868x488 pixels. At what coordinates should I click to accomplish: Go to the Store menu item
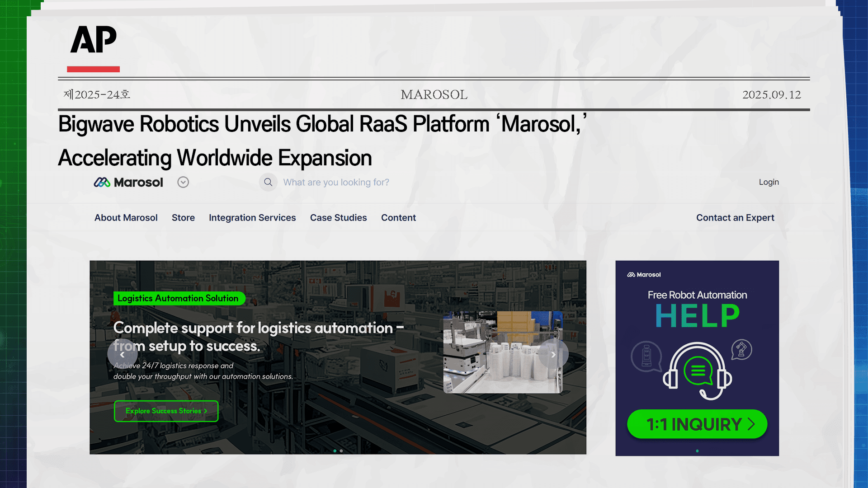(x=183, y=218)
